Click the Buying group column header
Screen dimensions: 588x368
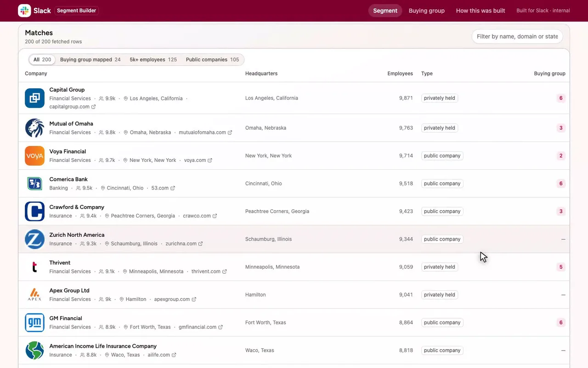(x=549, y=74)
